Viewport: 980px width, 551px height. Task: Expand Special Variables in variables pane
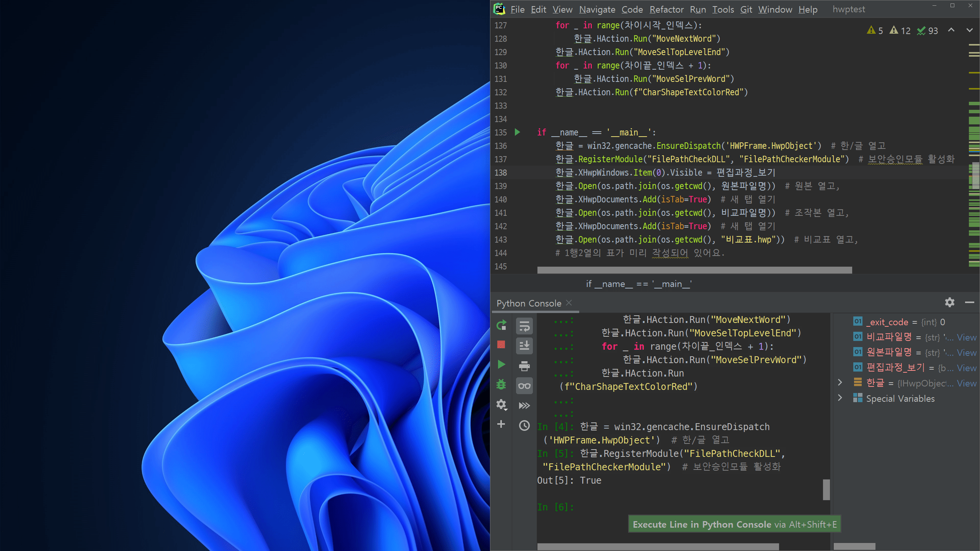[840, 398]
